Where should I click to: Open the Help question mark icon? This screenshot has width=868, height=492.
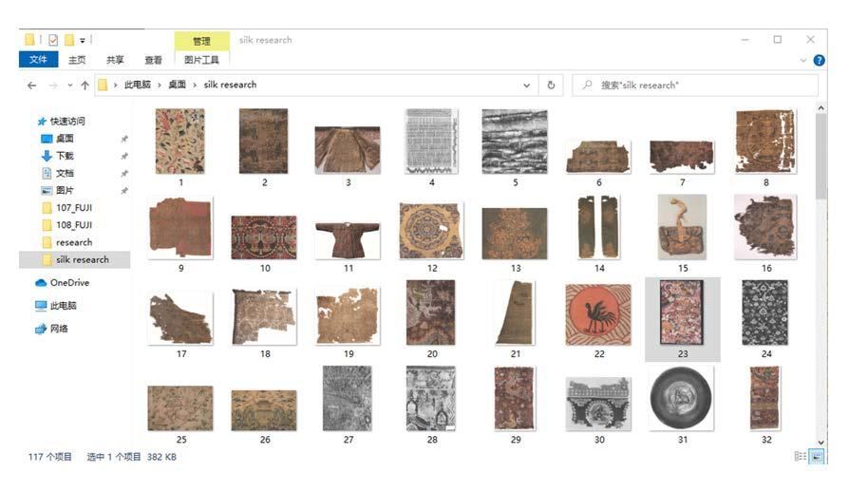(x=820, y=61)
